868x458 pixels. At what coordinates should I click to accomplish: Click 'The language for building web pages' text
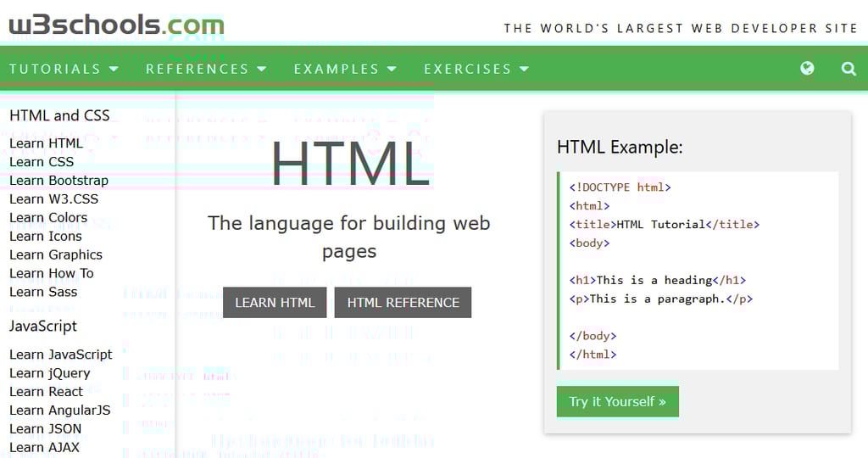pyautogui.click(x=349, y=237)
